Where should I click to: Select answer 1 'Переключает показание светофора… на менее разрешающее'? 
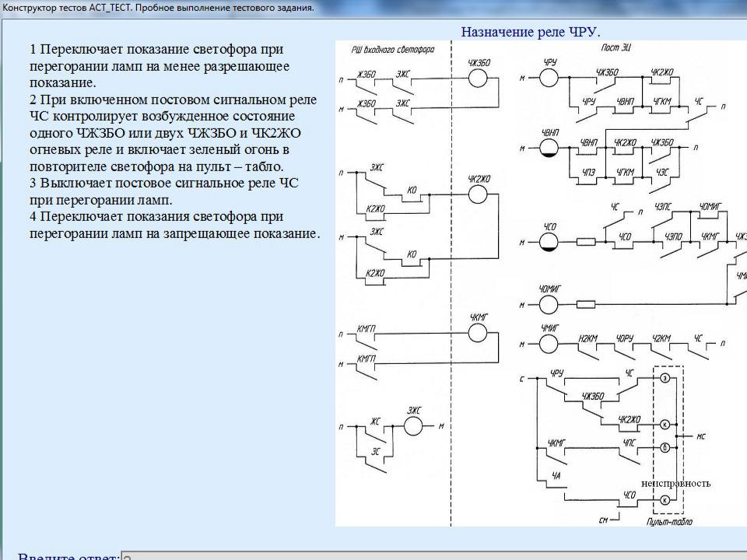point(160,65)
